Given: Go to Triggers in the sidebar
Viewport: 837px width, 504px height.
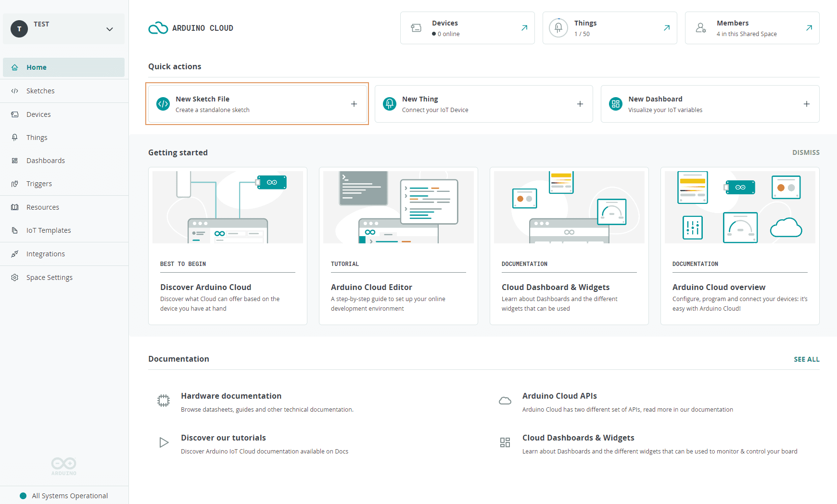Looking at the screenshot, I should (39, 184).
